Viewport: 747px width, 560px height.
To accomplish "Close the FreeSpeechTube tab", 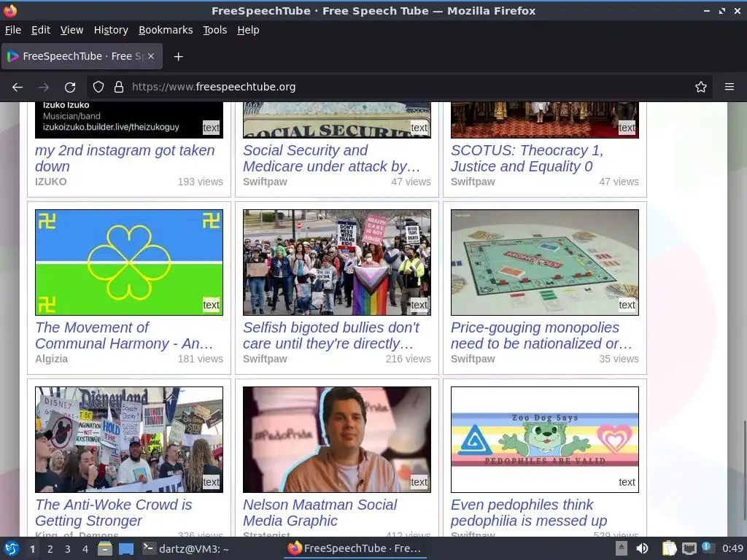I will [x=151, y=56].
